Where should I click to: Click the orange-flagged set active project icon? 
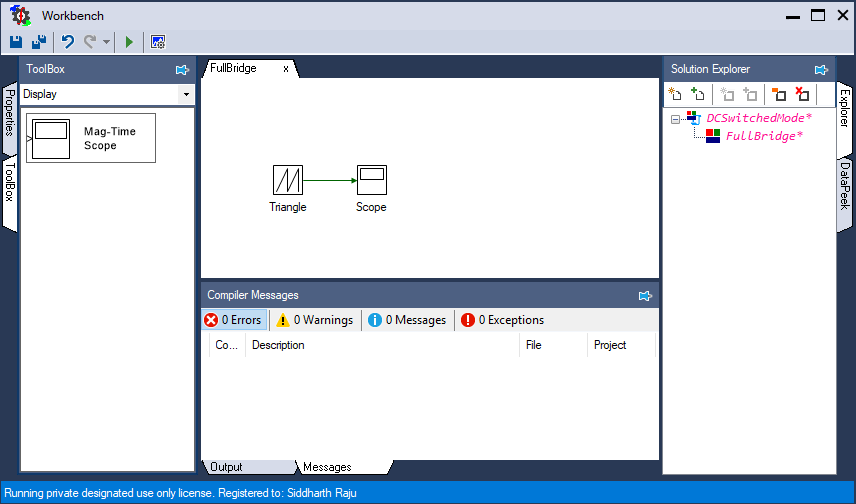tap(779, 94)
